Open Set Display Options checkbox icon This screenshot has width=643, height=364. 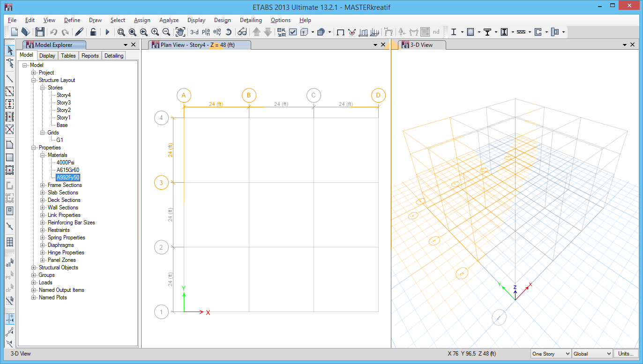(x=293, y=32)
